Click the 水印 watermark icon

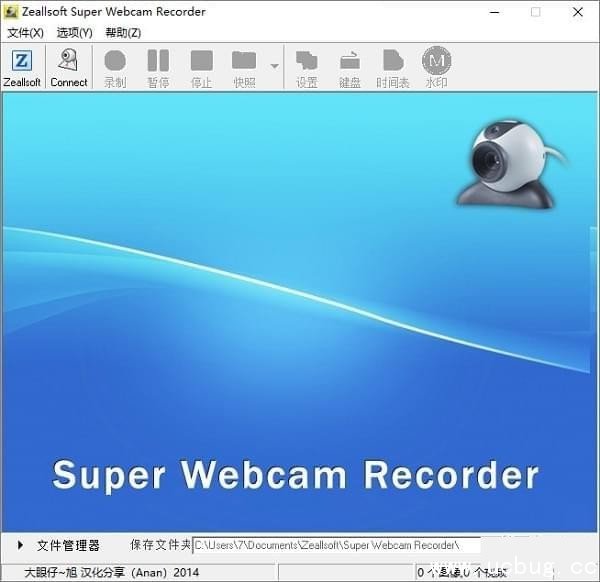point(436,68)
